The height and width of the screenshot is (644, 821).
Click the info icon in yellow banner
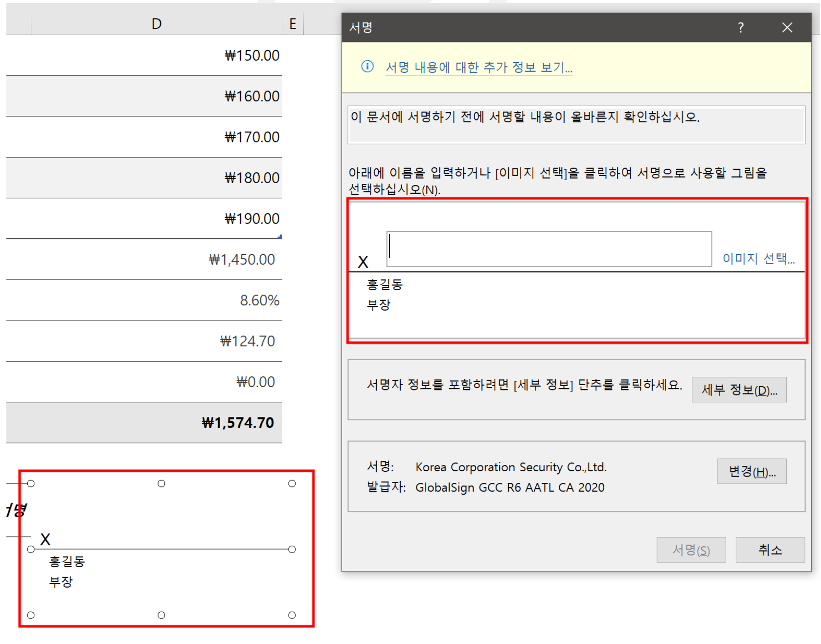(367, 67)
